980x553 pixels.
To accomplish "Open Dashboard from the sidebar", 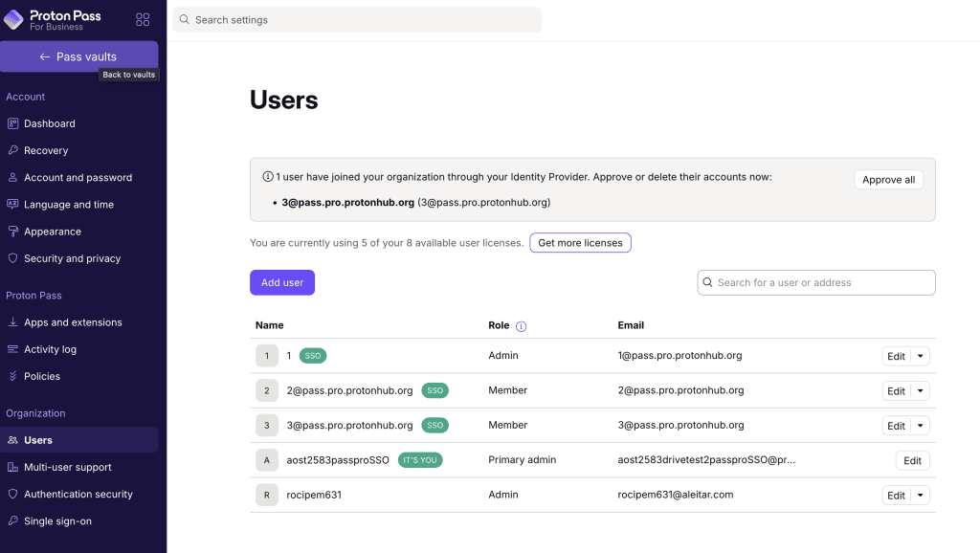I will 49,123.
